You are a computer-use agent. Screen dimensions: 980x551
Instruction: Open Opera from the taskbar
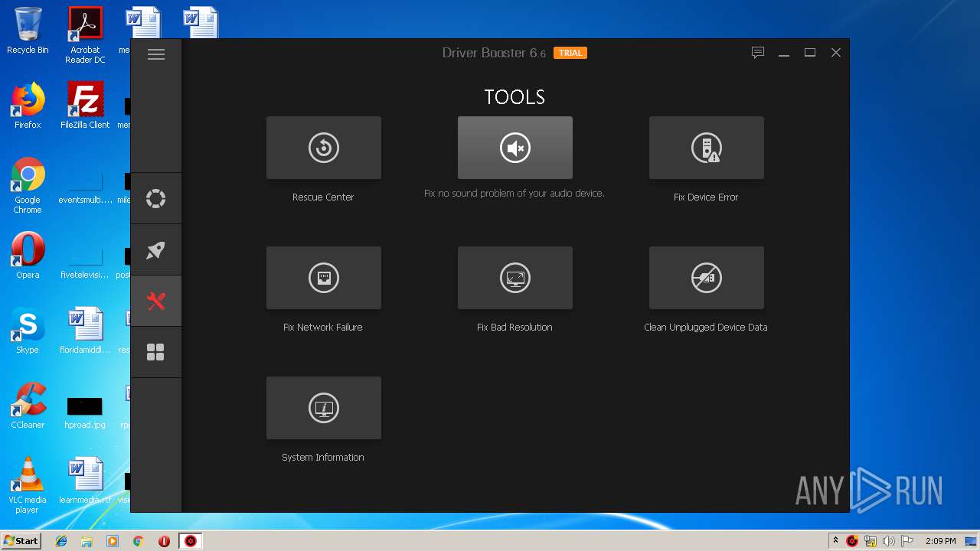tap(164, 541)
